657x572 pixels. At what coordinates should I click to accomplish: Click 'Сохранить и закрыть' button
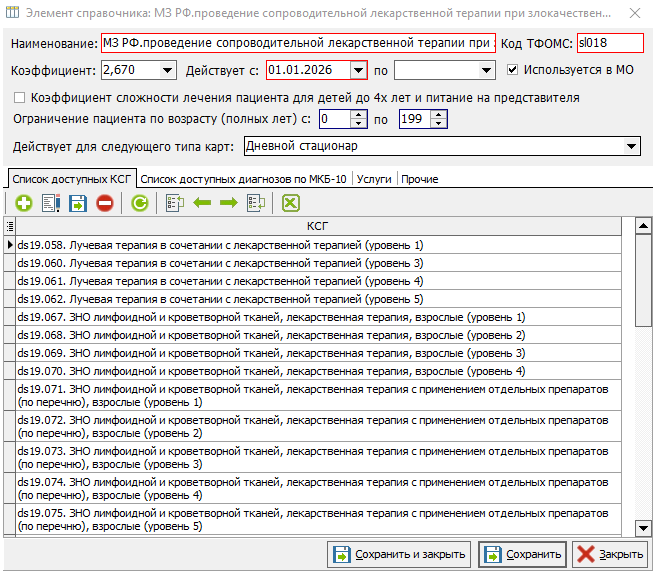pyautogui.click(x=399, y=554)
